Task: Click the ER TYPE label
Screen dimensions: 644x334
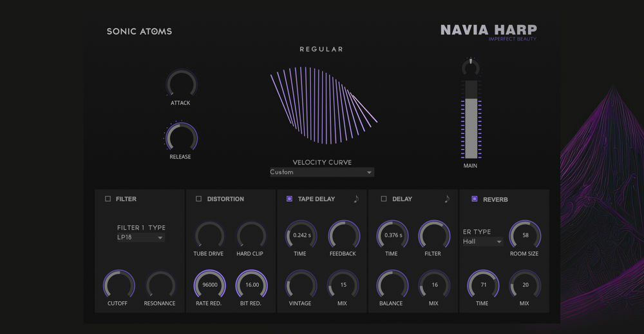Action: 477,232
